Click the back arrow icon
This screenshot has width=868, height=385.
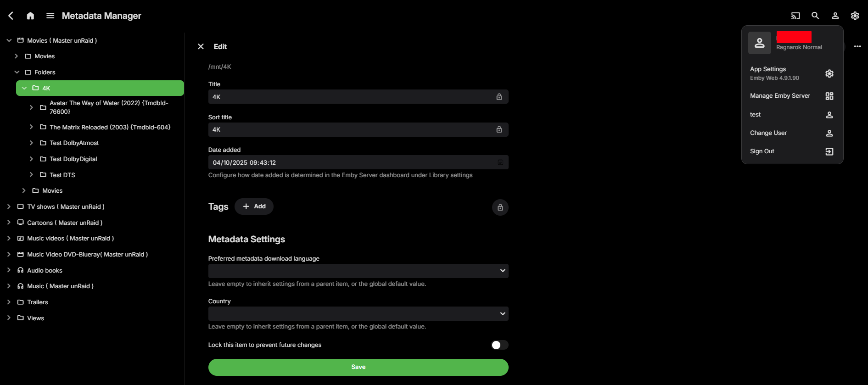[x=11, y=16]
